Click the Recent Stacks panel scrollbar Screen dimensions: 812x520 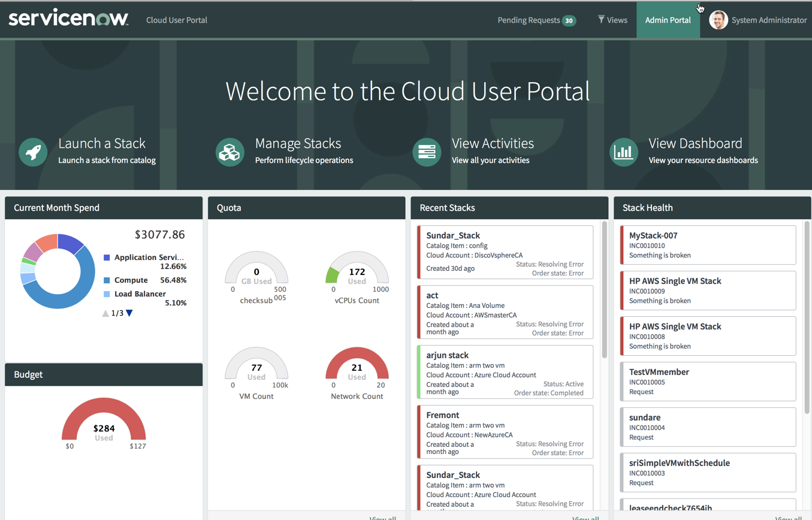click(604, 290)
